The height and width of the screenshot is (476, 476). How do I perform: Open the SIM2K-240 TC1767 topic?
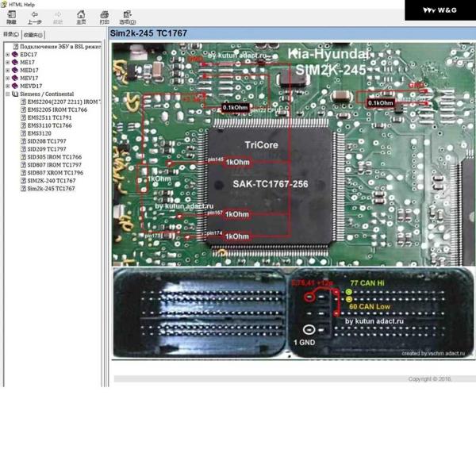52,181
